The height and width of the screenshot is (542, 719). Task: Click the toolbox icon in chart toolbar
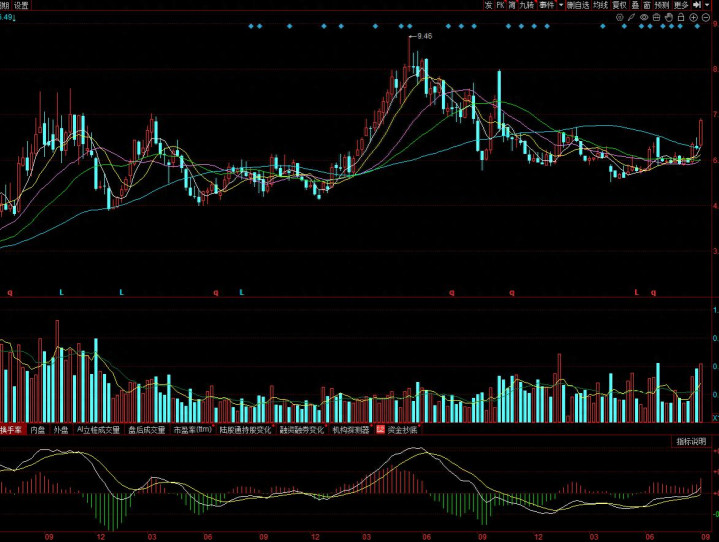click(656, 17)
